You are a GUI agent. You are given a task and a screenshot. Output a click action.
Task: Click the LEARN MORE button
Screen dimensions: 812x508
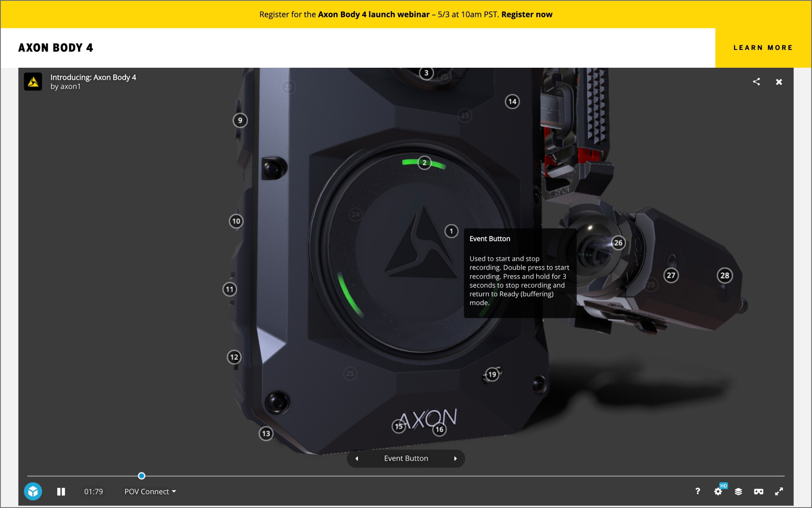[763, 47]
